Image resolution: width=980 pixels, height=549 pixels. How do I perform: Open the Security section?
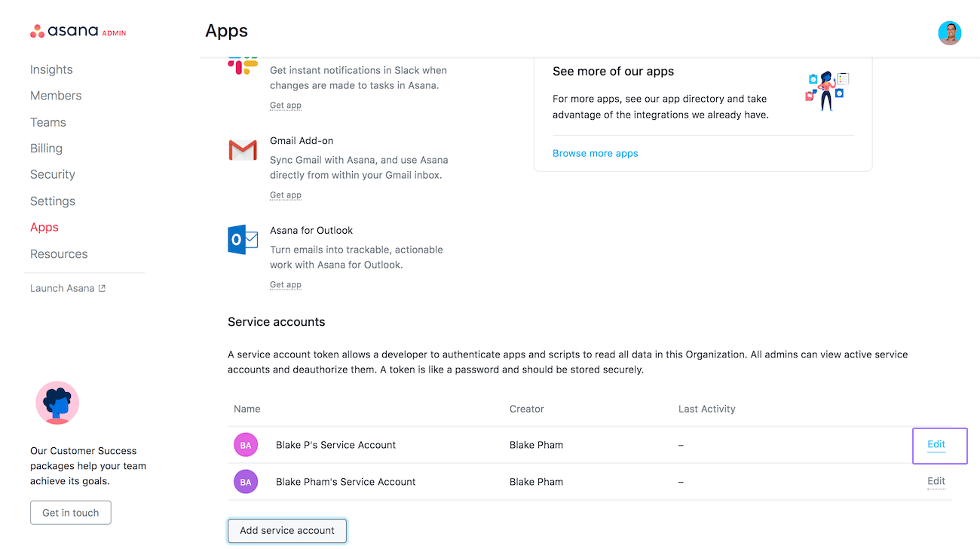coord(53,174)
